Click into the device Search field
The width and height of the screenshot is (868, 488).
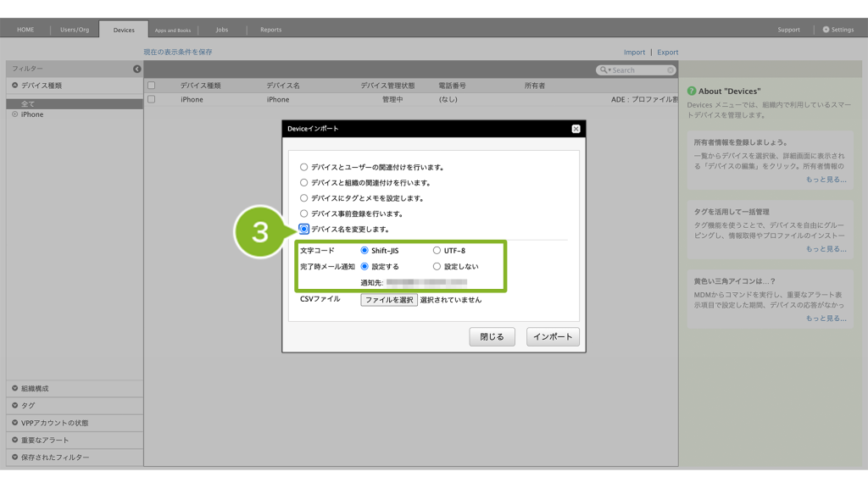coord(637,70)
